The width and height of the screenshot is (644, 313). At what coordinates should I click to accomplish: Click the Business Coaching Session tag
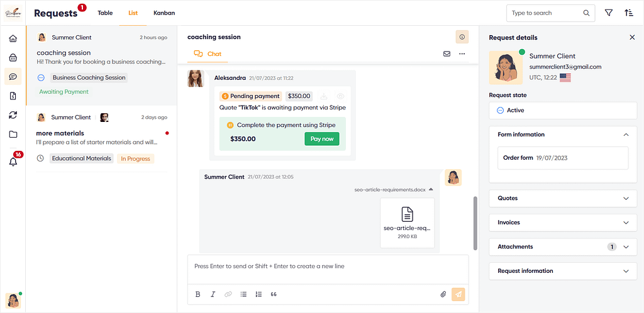[89, 77]
